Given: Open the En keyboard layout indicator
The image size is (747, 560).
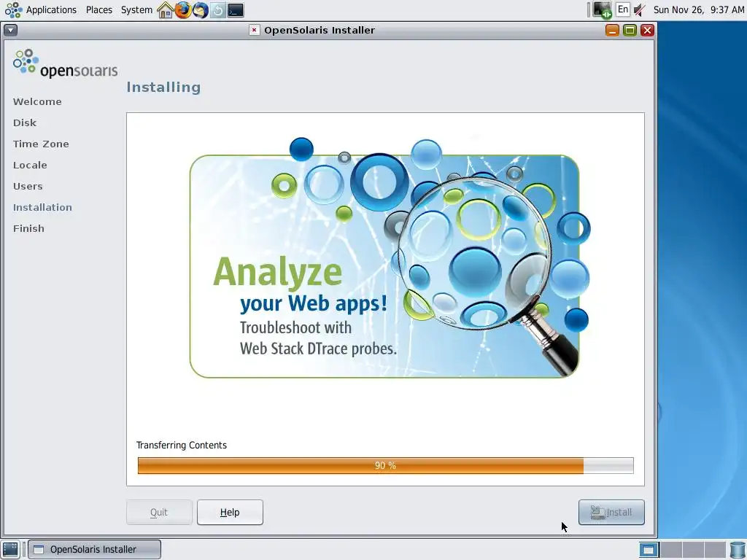Looking at the screenshot, I should (623, 9).
